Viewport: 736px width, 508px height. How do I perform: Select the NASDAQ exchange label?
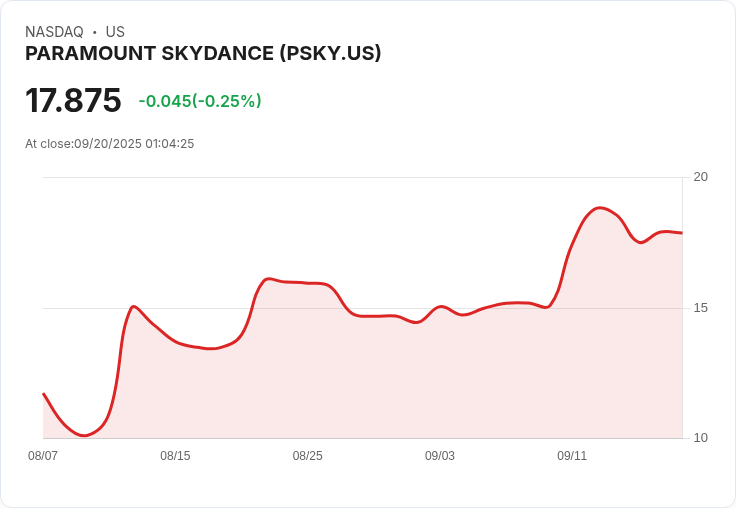(x=54, y=32)
